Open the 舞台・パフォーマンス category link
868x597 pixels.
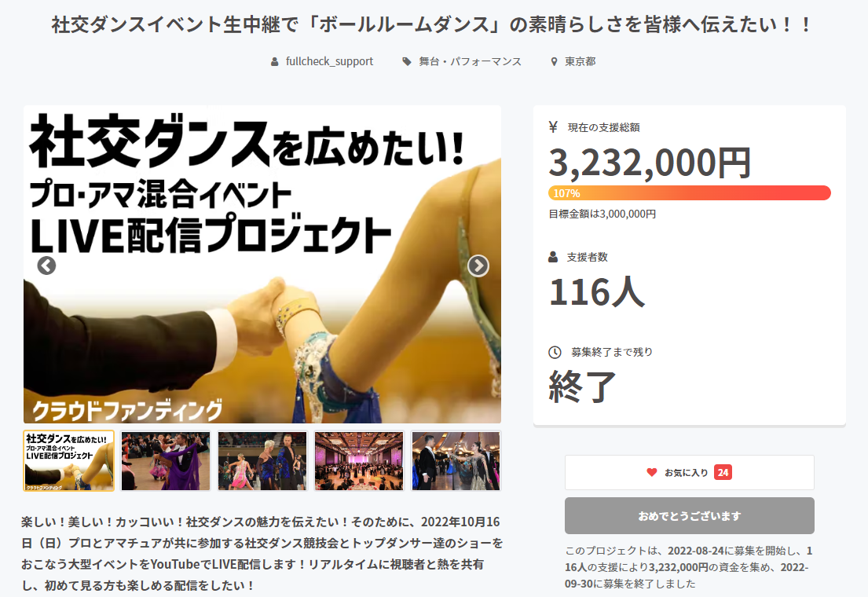470,61
